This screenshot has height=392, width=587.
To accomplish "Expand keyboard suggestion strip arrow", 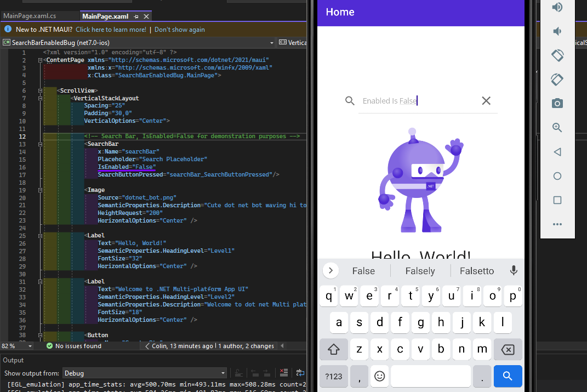I will 330,270.
